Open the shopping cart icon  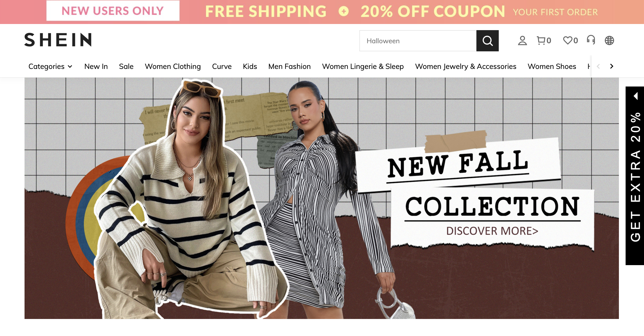[x=544, y=41]
